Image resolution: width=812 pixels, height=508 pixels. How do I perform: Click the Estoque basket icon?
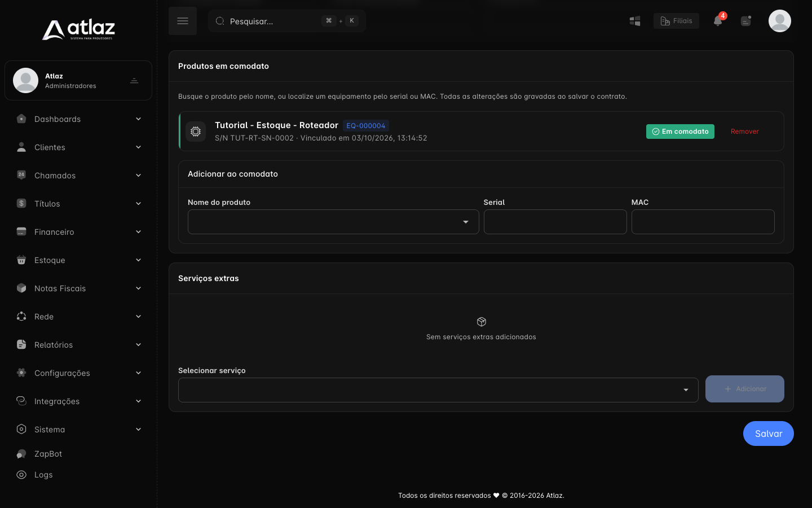pyautogui.click(x=21, y=260)
